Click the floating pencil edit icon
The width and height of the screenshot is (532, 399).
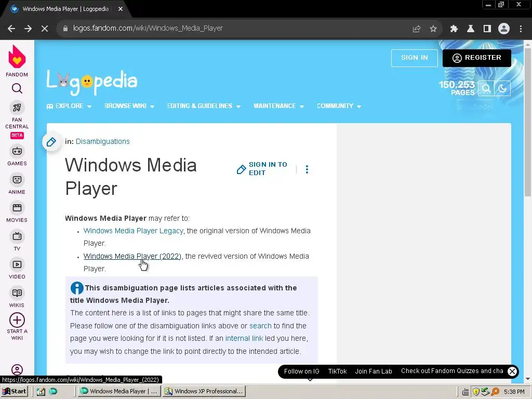51,142
